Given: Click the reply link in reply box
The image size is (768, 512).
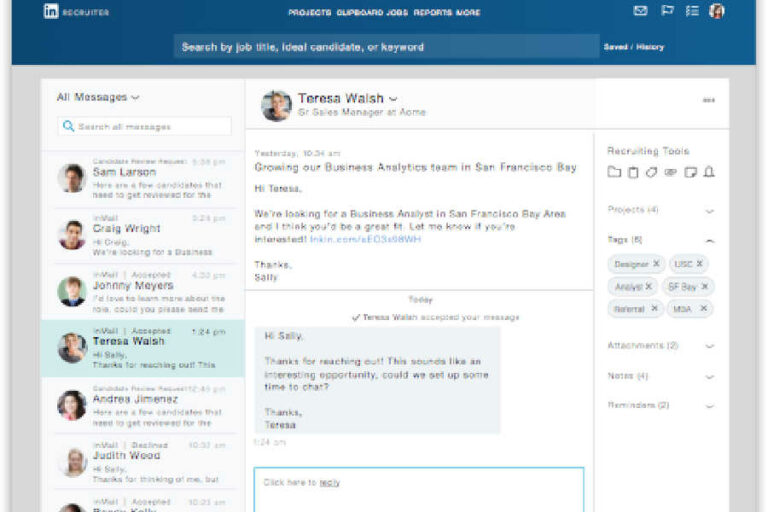Looking at the screenshot, I should tap(330, 483).
